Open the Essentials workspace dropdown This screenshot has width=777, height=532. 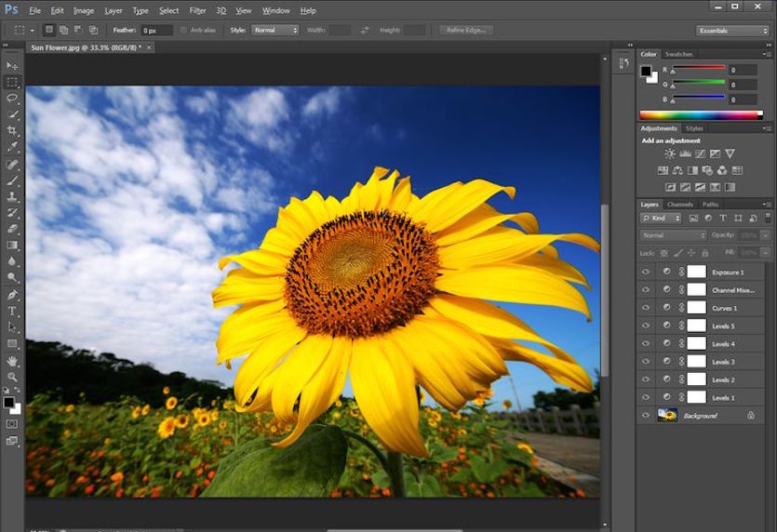click(x=732, y=31)
